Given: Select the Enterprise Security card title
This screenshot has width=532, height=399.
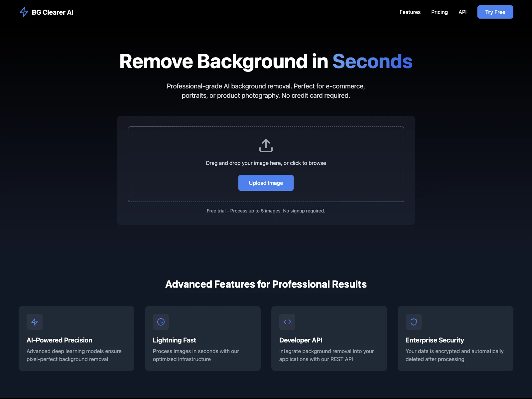Looking at the screenshot, I should [x=435, y=340].
